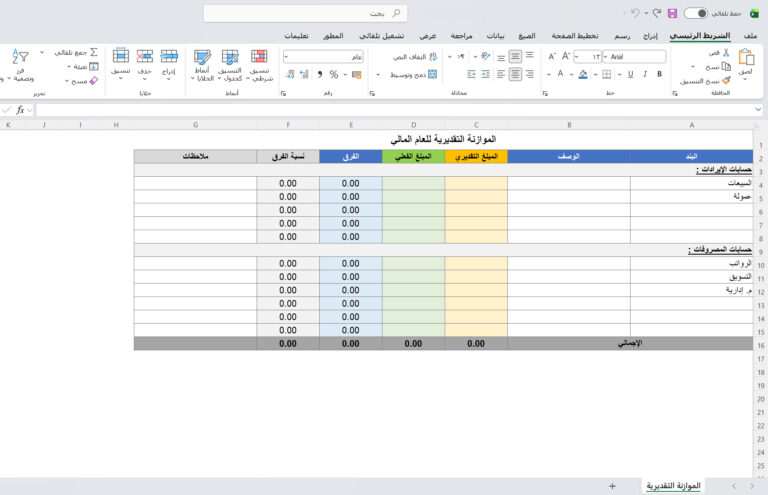The height and width of the screenshot is (495, 768).
Task: Open the Sort and Filter (فرز وتصفية) menu
Action: click(20, 64)
